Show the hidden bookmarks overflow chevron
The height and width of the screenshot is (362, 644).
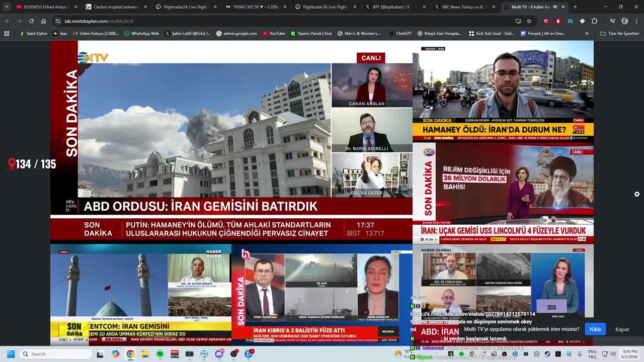tap(587, 33)
